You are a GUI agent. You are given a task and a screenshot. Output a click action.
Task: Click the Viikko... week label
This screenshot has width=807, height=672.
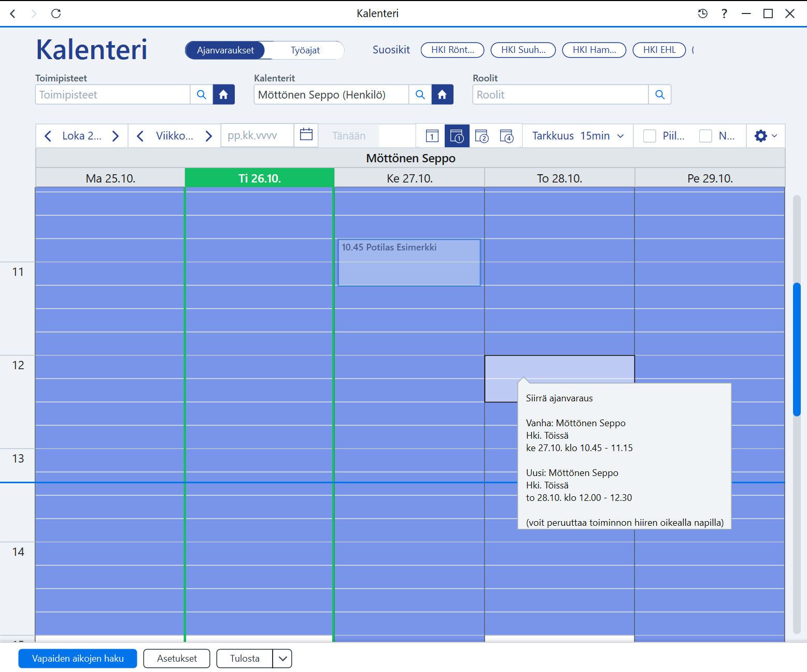click(x=175, y=136)
